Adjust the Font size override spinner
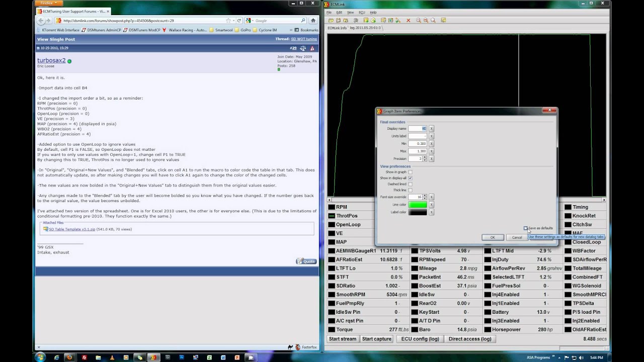 pos(425,197)
